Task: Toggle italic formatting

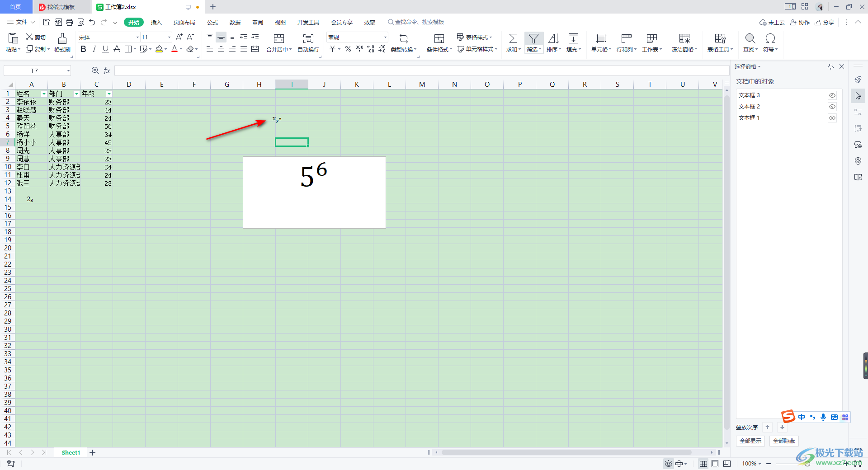Action: 94,49
